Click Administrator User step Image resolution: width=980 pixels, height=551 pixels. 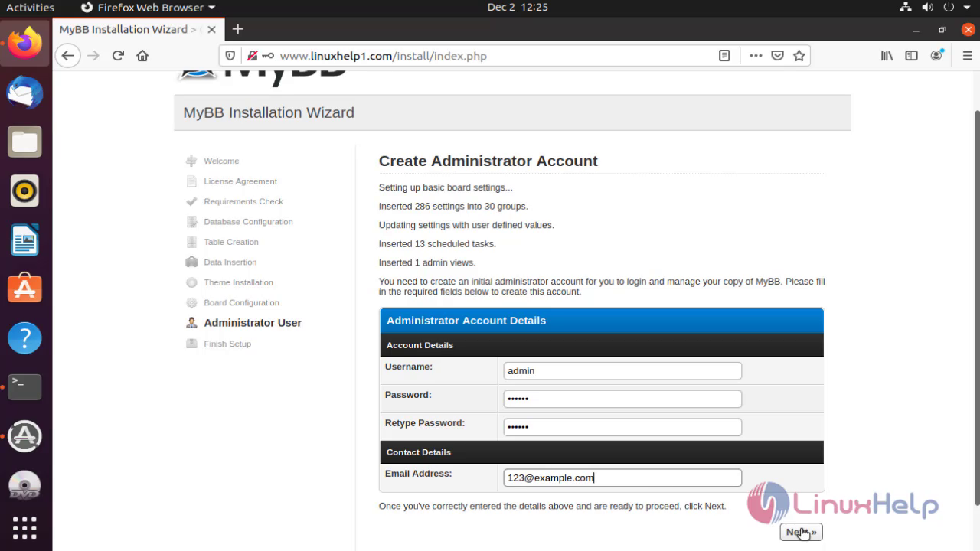pyautogui.click(x=253, y=323)
